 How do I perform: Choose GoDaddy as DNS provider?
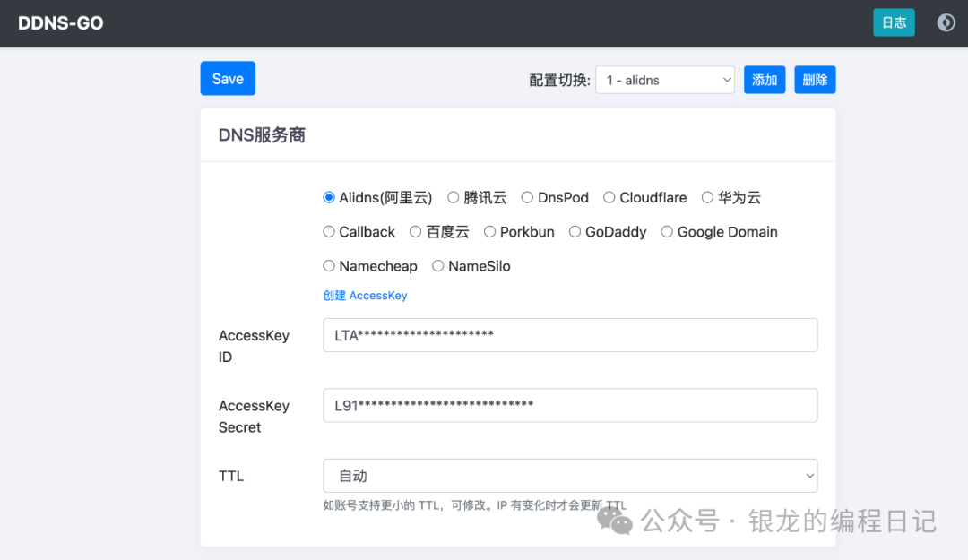click(575, 231)
